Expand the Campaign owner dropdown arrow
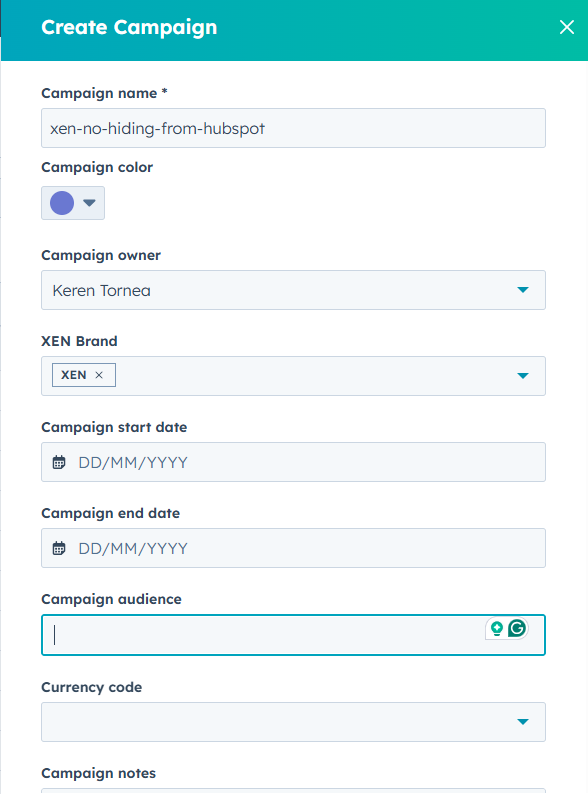This screenshot has width=588, height=794. coord(523,290)
